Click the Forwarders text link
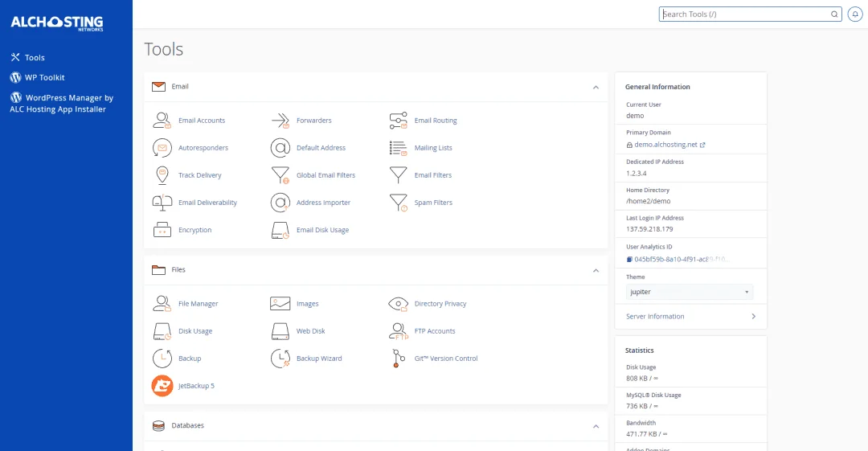 point(314,121)
